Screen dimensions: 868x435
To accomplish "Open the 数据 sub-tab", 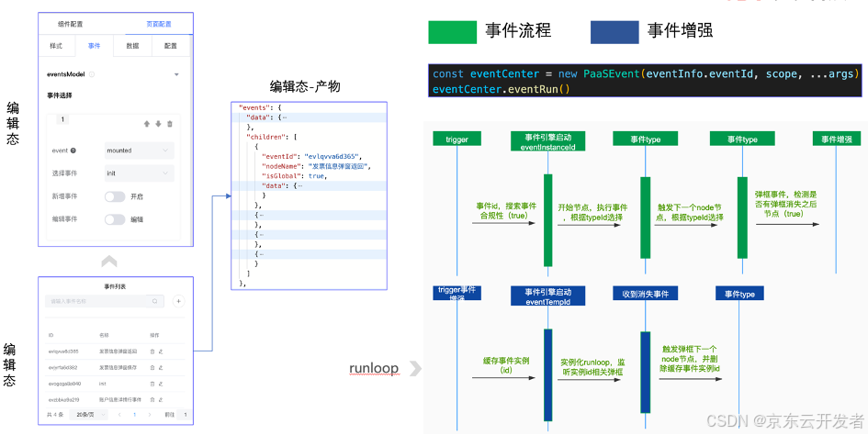I will pyautogui.click(x=132, y=46).
